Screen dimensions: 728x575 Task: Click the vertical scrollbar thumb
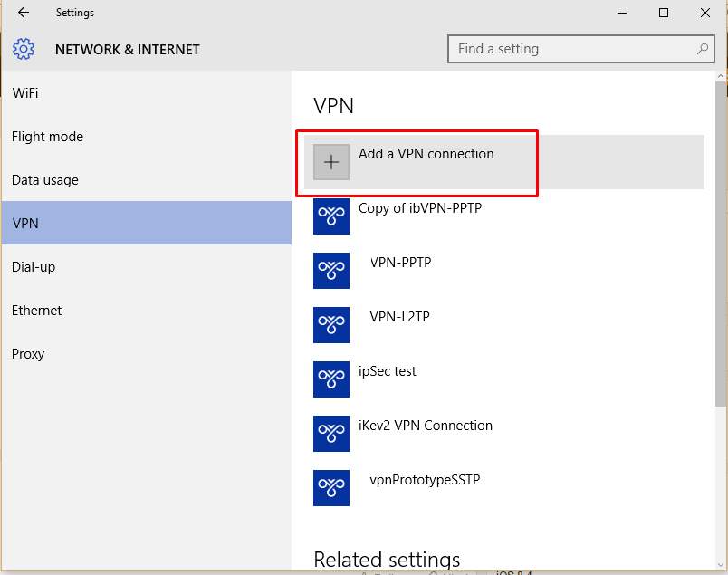pyautogui.click(x=721, y=244)
